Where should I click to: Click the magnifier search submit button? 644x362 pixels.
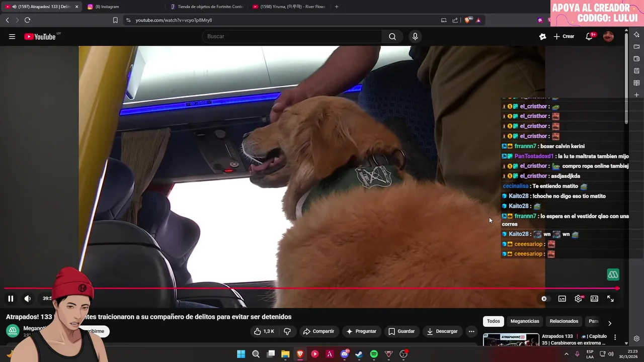pos(392,36)
